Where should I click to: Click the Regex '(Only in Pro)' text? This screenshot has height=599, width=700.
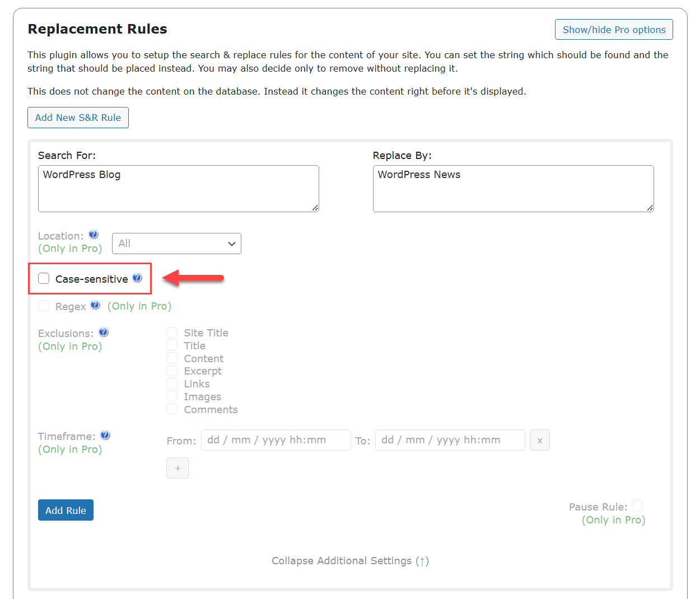(x=139, y=306)
